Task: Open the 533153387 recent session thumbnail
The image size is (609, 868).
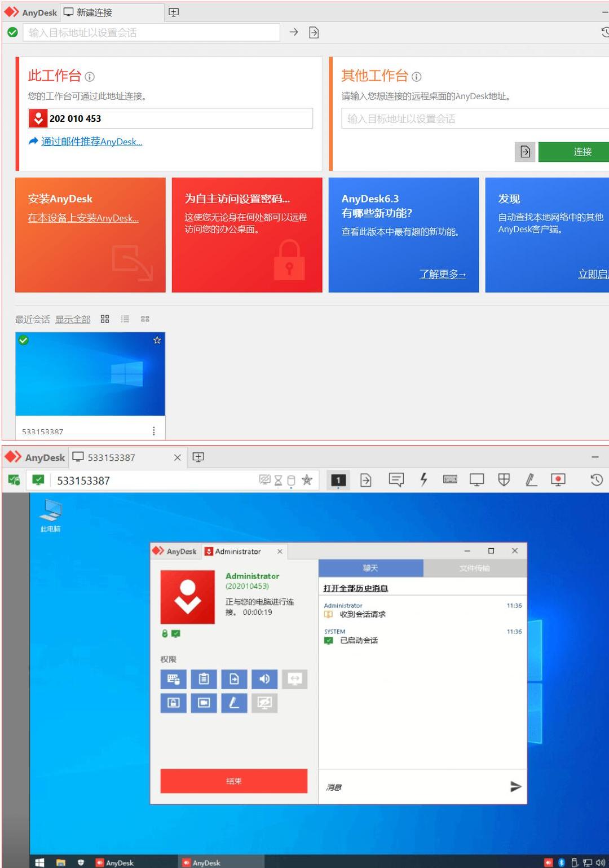Action: pos(90,374)
